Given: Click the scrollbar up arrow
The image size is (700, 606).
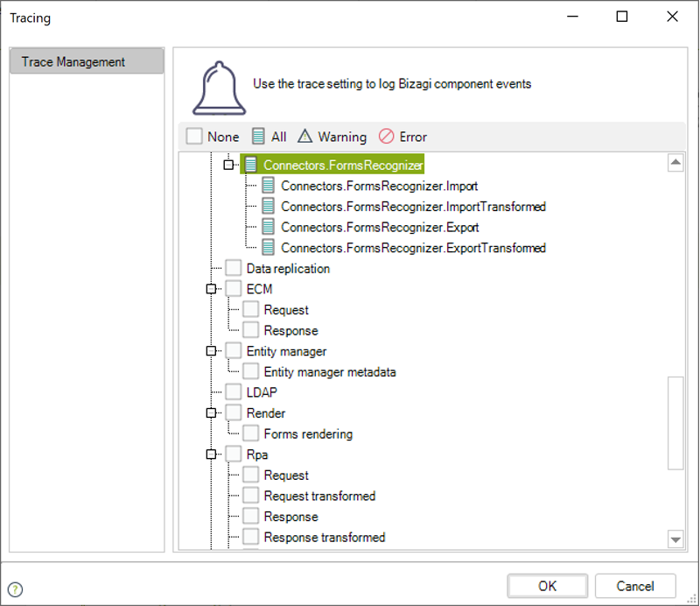Looking at the screenshot, I should tap(675, 162).
